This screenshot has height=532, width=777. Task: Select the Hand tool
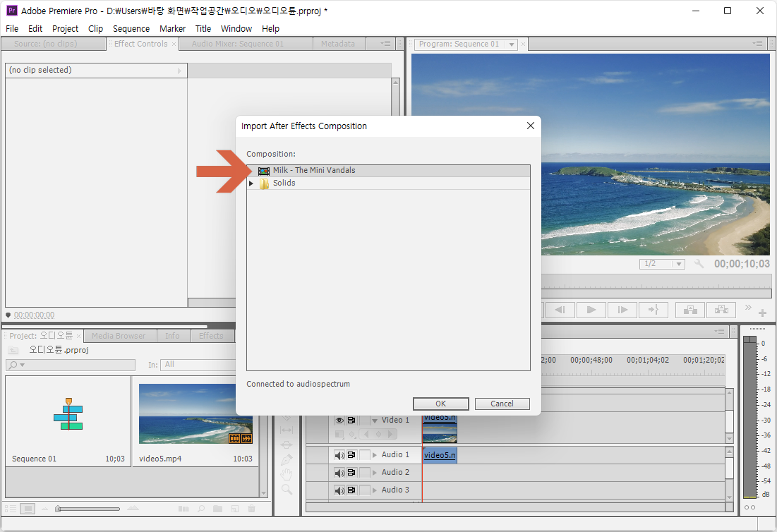[x=287, y=476]
